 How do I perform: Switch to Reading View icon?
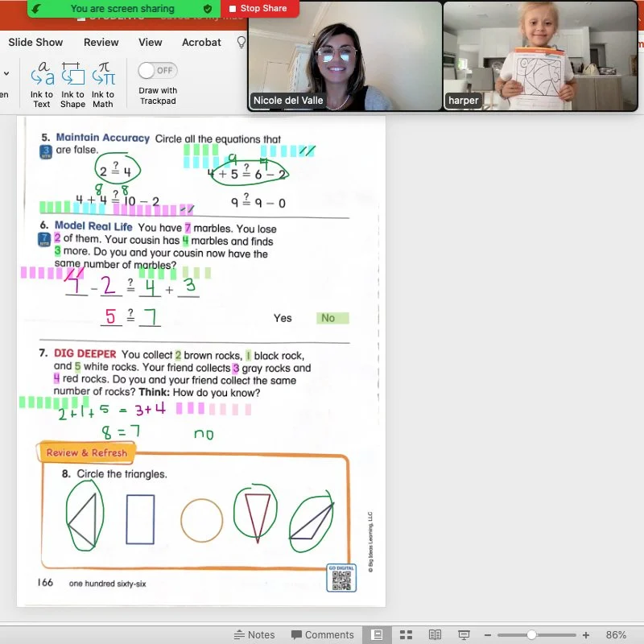pos(435,634)
